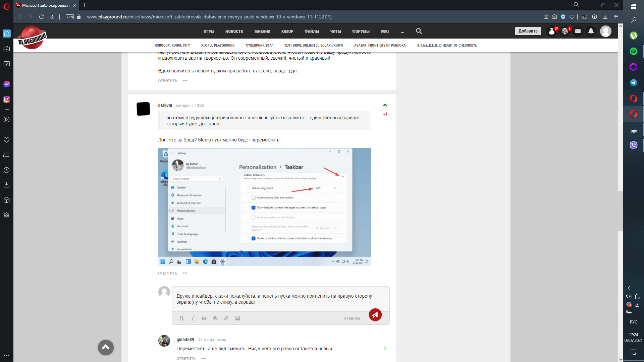Image resolution: width=644 pixels, height=362 pixels.
Task: Add a hyperlink in the comment editor
Action: tap(226, 318)
